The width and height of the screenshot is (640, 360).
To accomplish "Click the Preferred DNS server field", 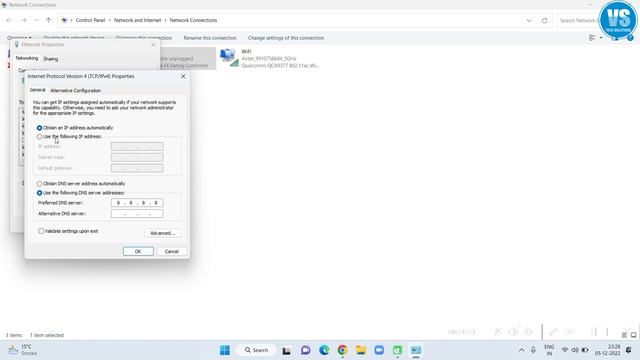I will click(137, 203).
